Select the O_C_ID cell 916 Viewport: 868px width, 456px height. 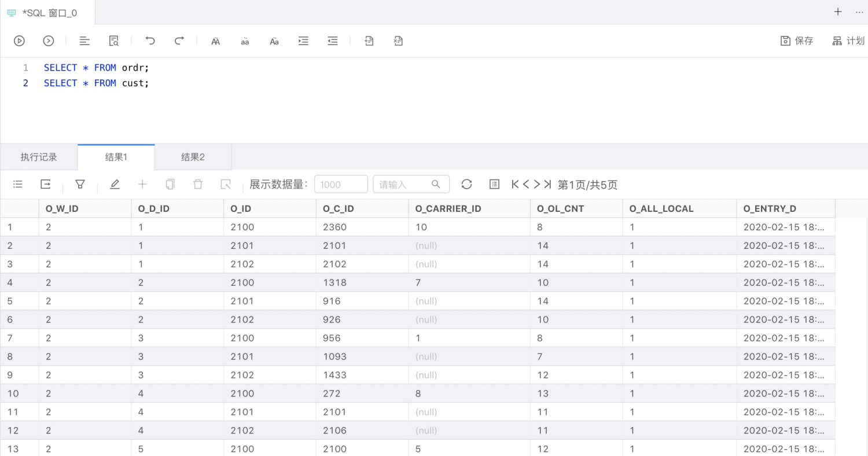click(362, 301)
